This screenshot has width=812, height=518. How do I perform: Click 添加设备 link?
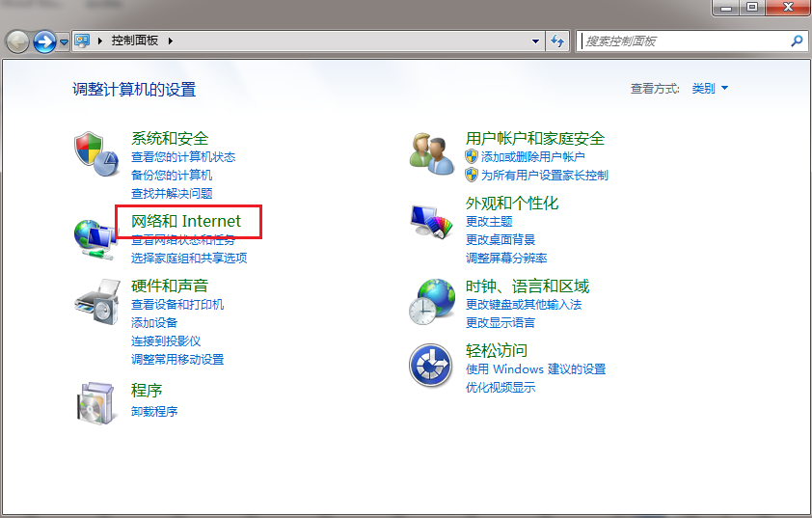pos(154,323)
